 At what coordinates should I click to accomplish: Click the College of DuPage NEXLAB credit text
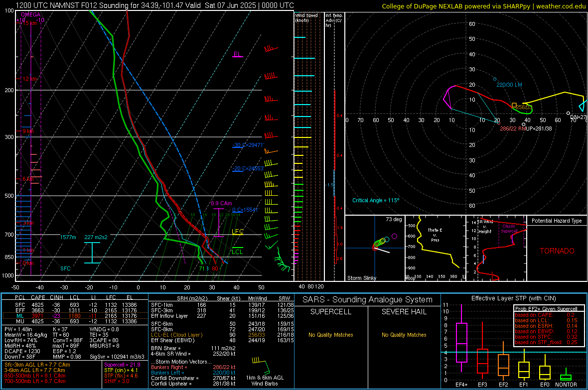tap(484, 6)
